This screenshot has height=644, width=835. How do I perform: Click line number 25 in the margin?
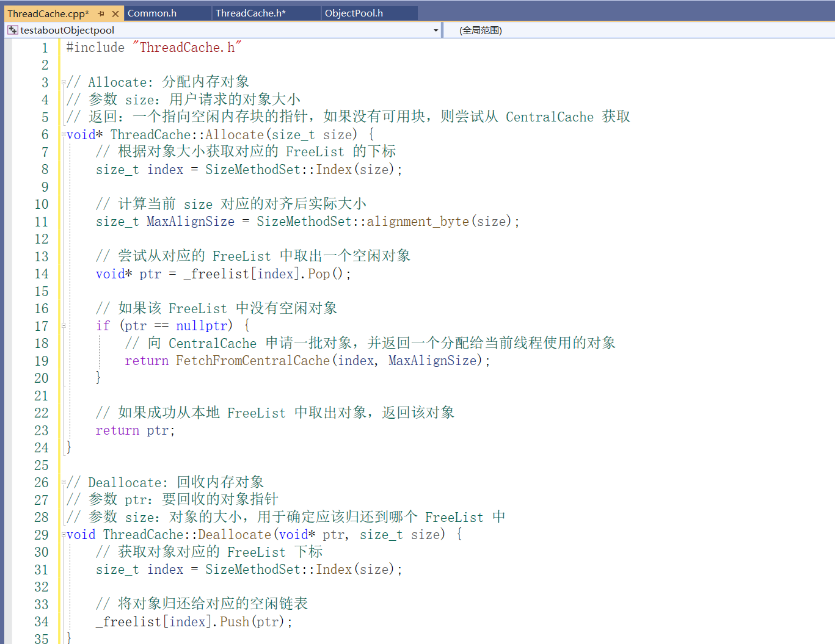tap(41, 465)
